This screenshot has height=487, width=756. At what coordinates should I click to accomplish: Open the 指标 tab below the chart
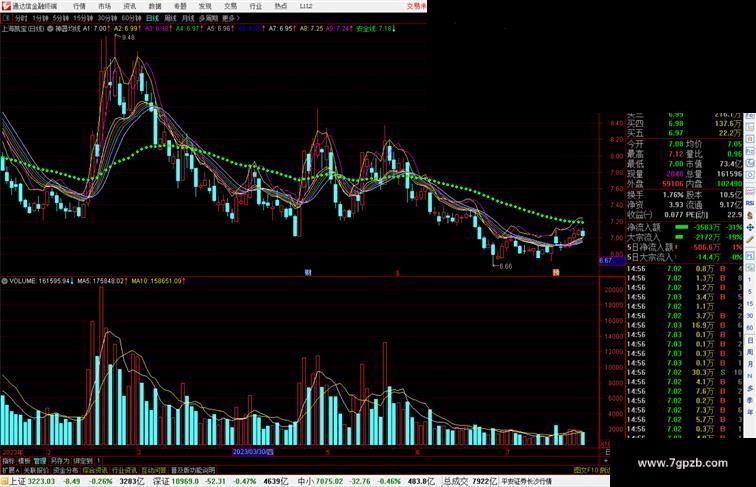tap(8, 461)
